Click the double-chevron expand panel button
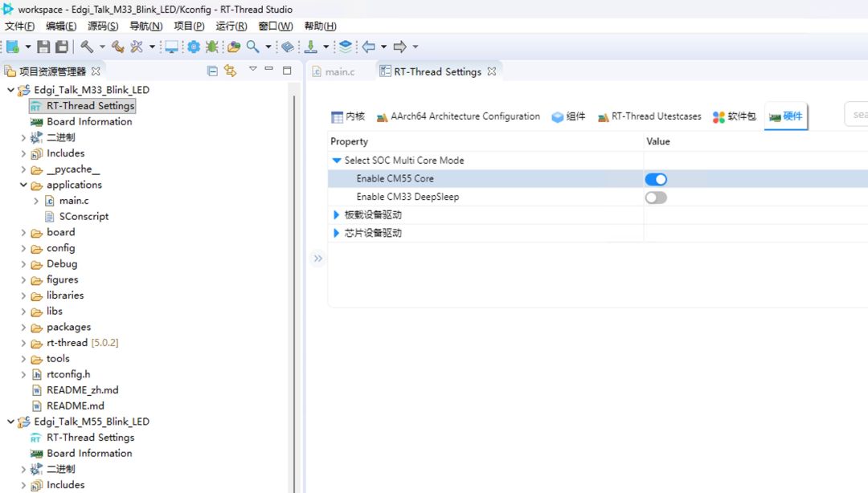The width and height of the screenshot is (868, 493). pos(317,259)
